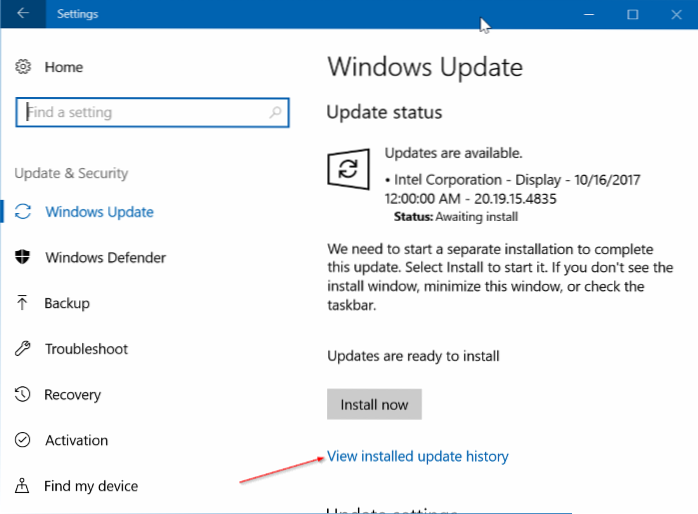Click the Troubleshoot wrench icon
Viewport: 698px width, 514px height.
(x=23, y=349)
